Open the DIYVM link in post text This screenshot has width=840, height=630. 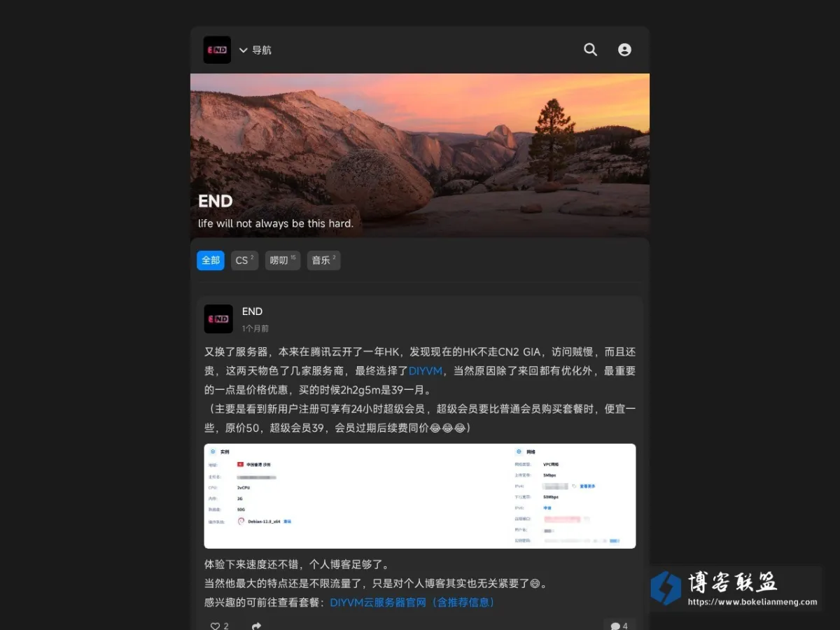[426, 371]
